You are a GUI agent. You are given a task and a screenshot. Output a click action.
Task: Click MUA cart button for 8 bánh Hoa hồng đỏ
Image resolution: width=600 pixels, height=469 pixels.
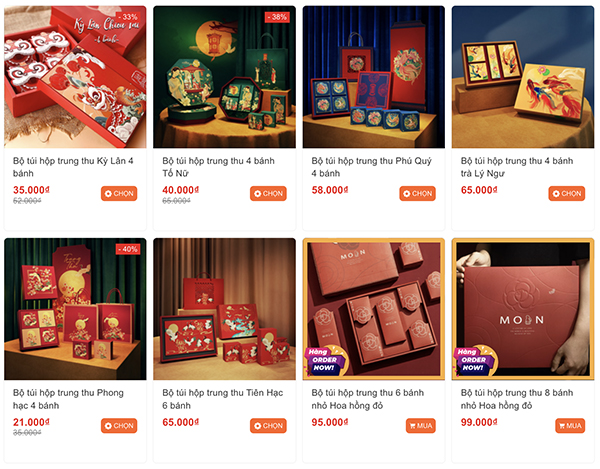[570, 426]
